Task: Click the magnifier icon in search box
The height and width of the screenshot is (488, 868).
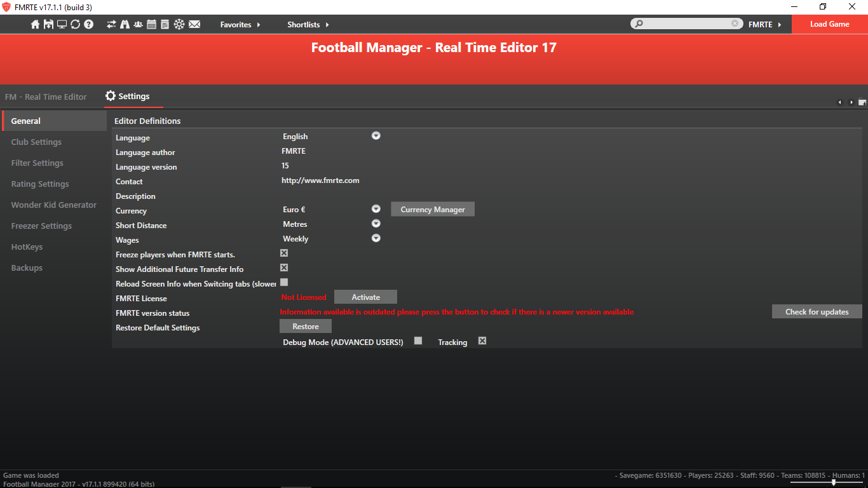Action: pos(639,24)
